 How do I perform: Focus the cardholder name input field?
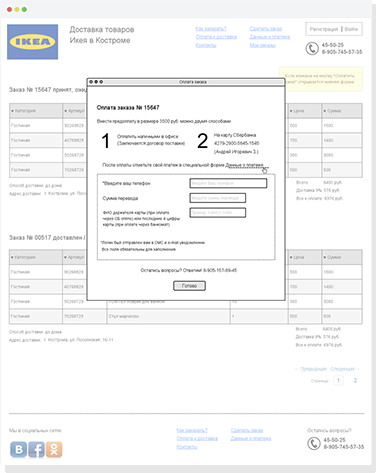[218, 213]
